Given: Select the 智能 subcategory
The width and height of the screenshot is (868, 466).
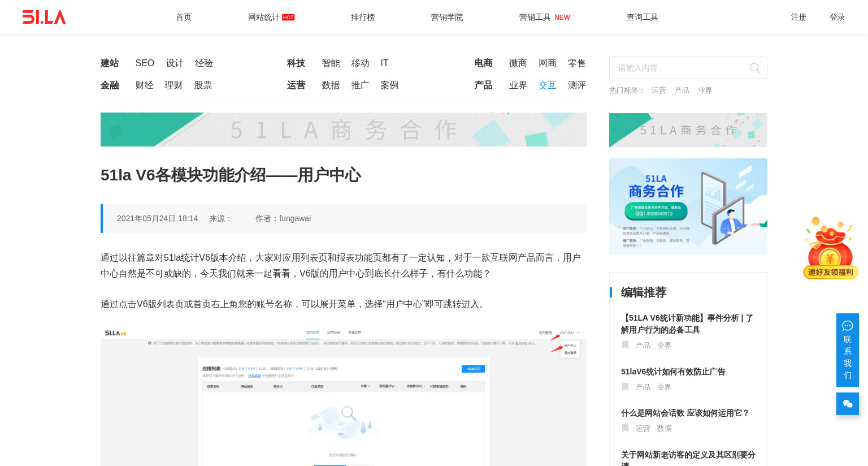Looking at the screenshot, I should (x=331, y=63).
